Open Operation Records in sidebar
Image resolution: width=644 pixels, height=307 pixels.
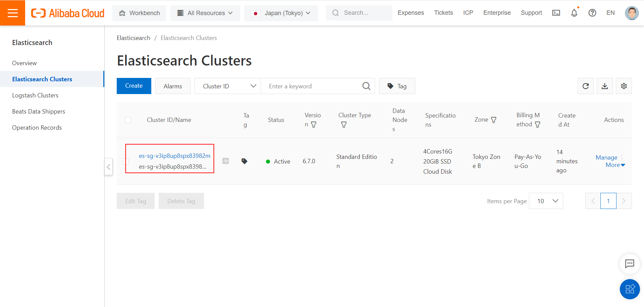pos(37,128)
